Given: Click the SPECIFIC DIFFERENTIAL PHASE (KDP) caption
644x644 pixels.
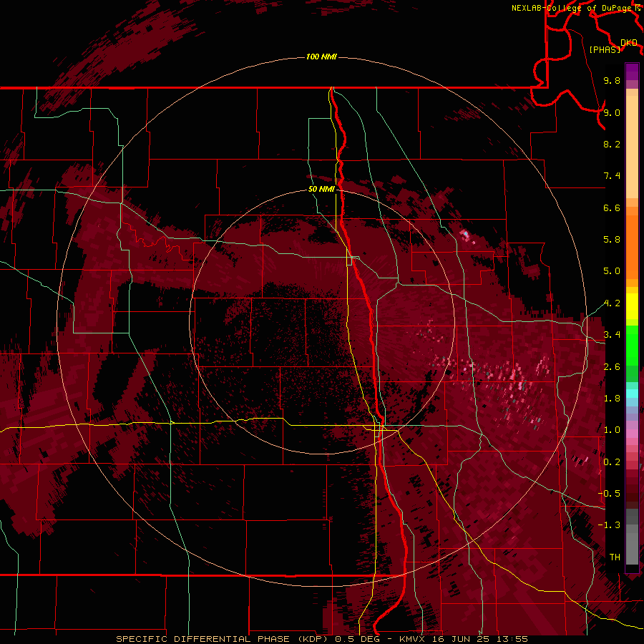Looking at the screenshot, I should coord(223,639).
